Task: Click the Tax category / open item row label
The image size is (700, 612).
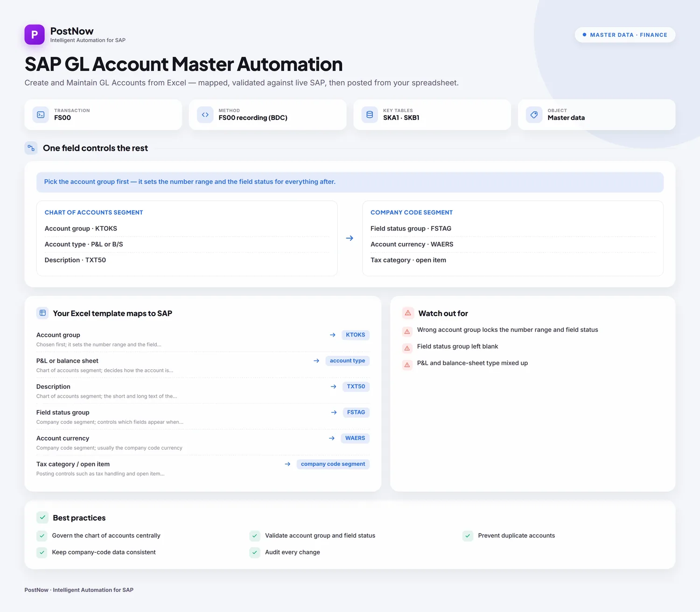Action: (73, 464)
